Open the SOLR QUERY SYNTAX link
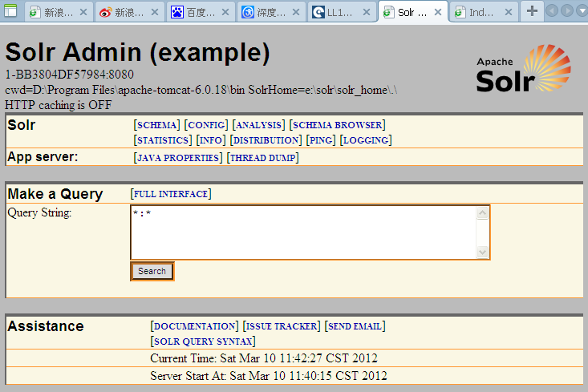 203,341
